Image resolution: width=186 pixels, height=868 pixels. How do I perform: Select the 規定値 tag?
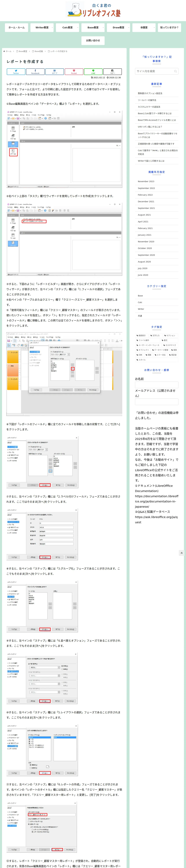pyautogui.click(x=173, y=355)
